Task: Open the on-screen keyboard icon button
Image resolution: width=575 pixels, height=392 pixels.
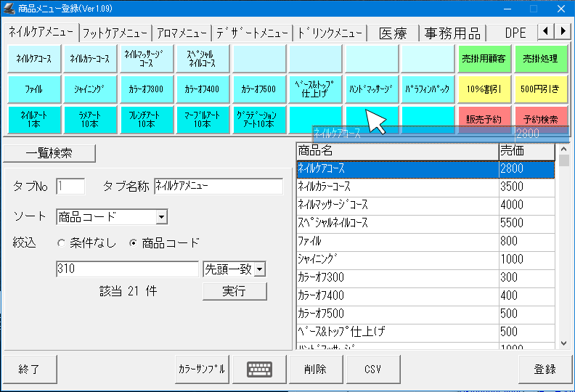Action: (260, 369)
